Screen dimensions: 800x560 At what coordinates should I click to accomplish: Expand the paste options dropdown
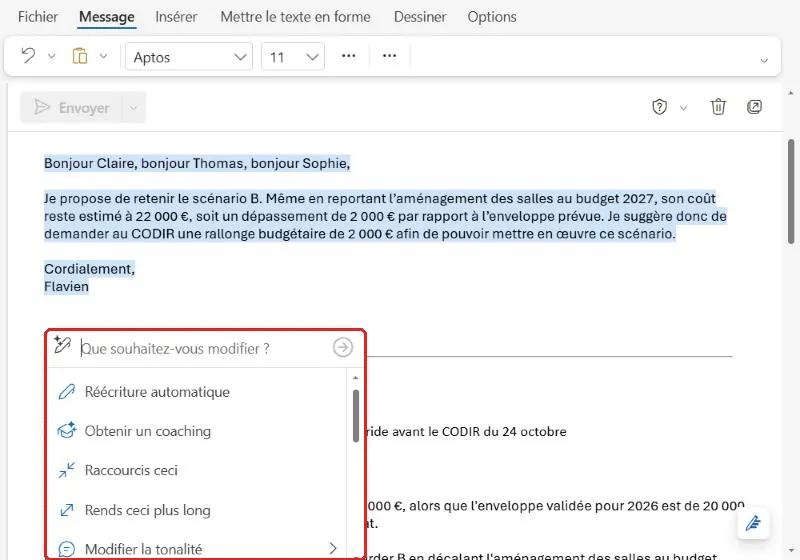tap(104, 56)
